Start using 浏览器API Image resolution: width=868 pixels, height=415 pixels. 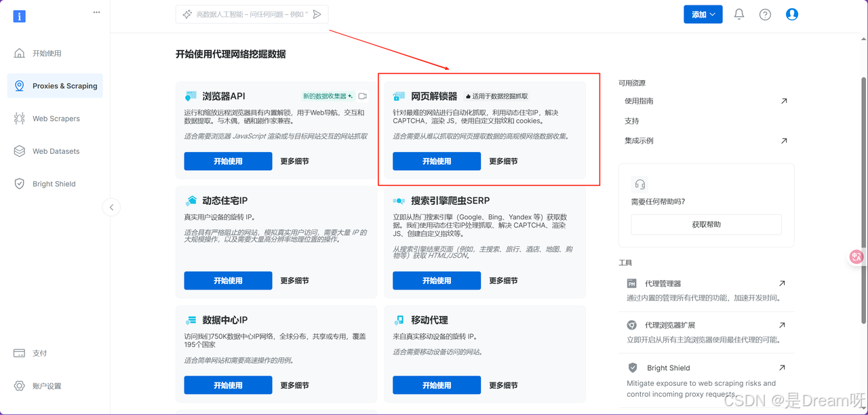[x=228, y=161]
